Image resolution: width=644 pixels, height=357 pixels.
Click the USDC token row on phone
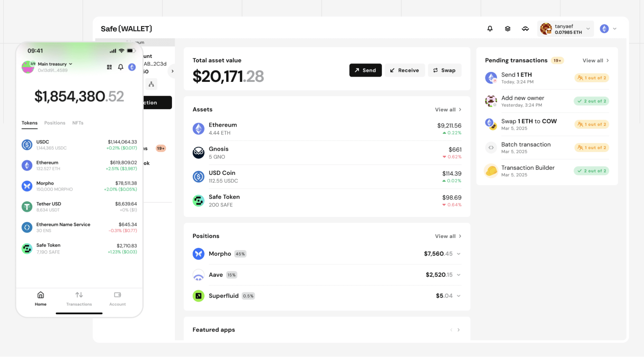(x=79, y=145)
